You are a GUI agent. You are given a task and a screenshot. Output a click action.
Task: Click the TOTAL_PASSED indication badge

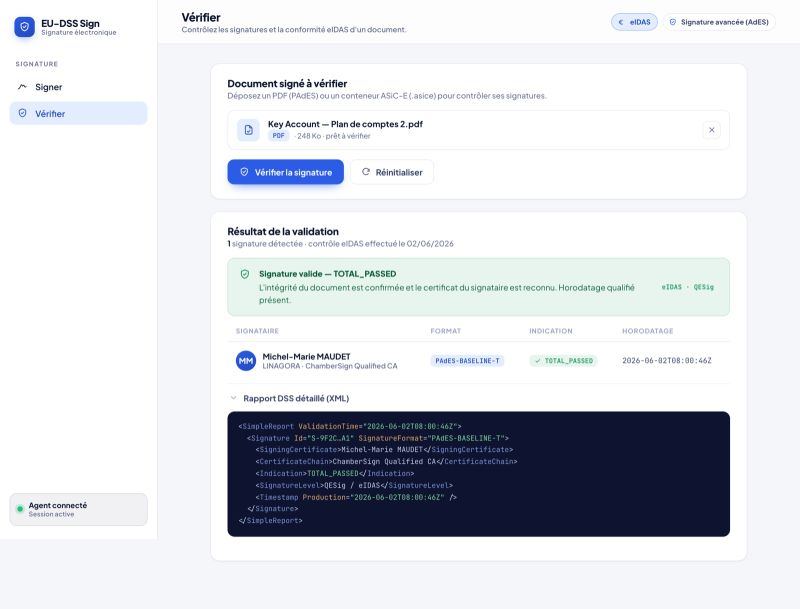[563, 361]
